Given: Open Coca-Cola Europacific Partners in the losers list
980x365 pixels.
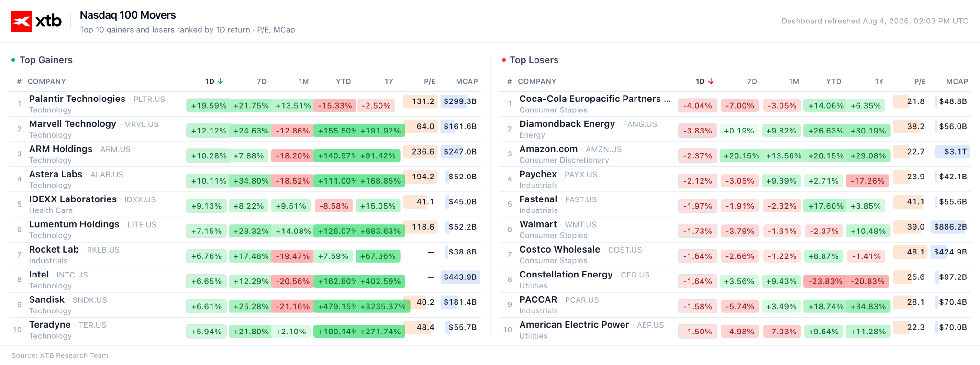Looking at the screenshot, I should (x=595, y=99).
